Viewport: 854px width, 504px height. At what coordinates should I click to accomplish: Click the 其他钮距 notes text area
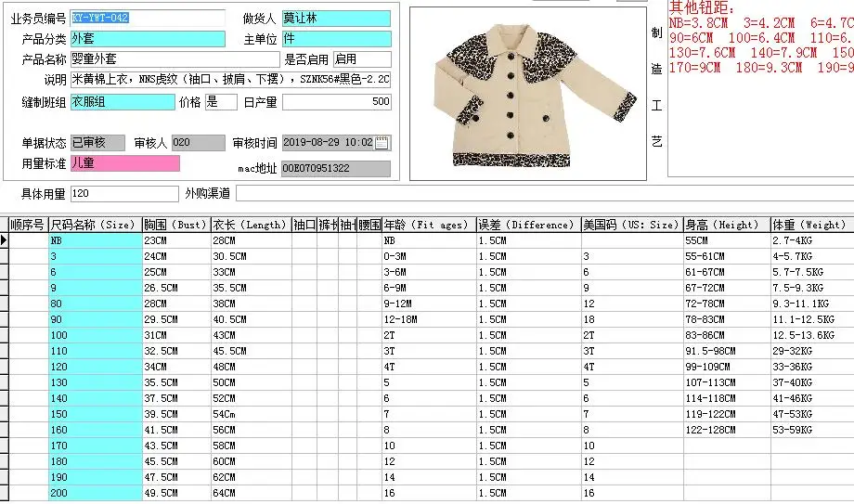(761, 89)
